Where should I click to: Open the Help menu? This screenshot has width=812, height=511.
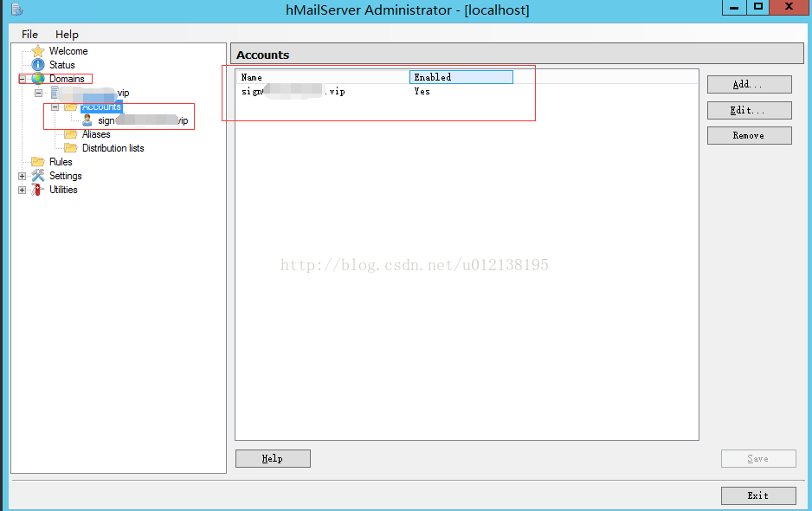[x=67, y=34]
